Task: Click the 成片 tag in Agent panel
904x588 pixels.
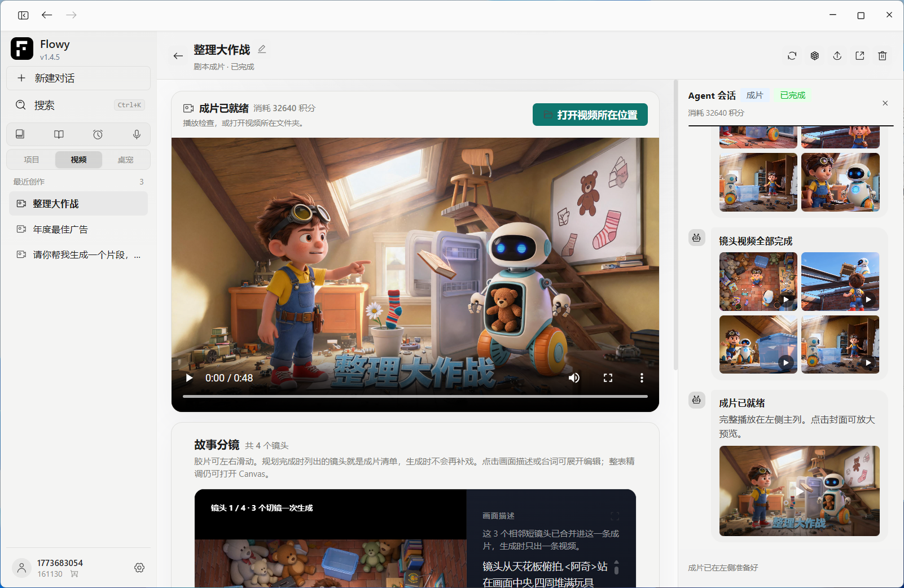Action: coord(754,95)
